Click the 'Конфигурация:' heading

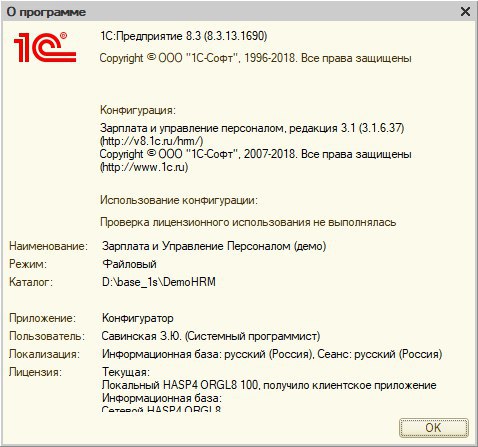pos(138,110)
